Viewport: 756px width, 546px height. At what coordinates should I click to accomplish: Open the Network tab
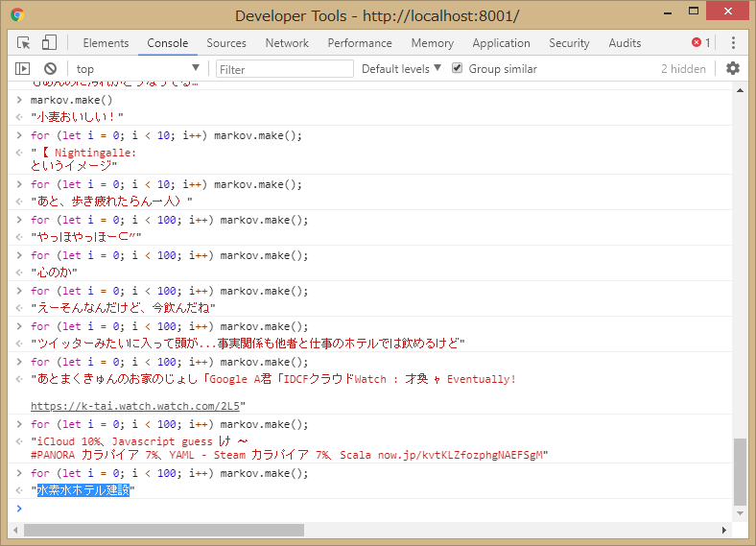coord(287,43)
